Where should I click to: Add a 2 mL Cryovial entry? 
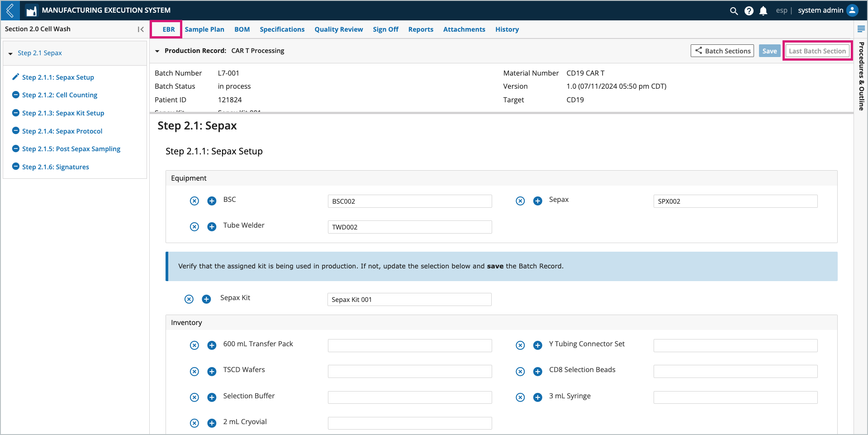point(212,423)
